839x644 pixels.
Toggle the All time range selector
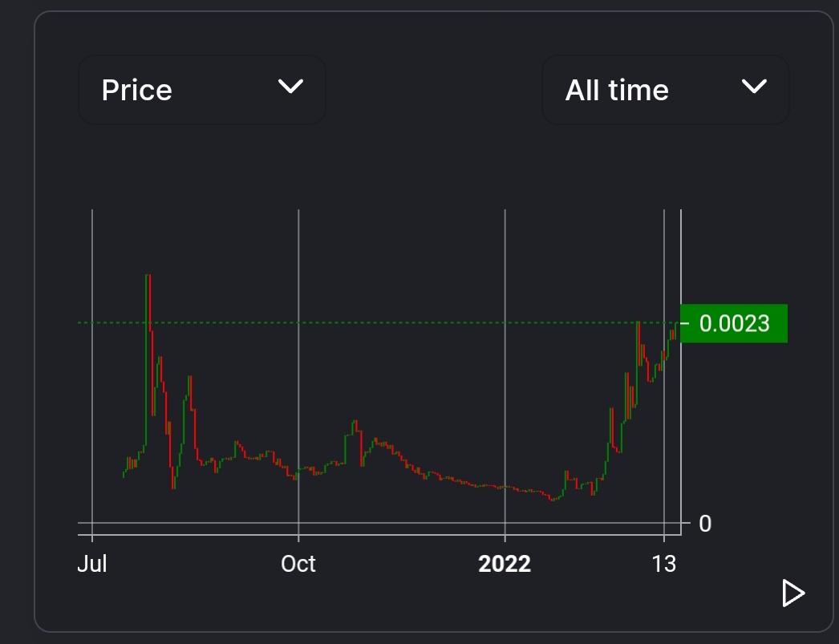(x=665, y=90)
